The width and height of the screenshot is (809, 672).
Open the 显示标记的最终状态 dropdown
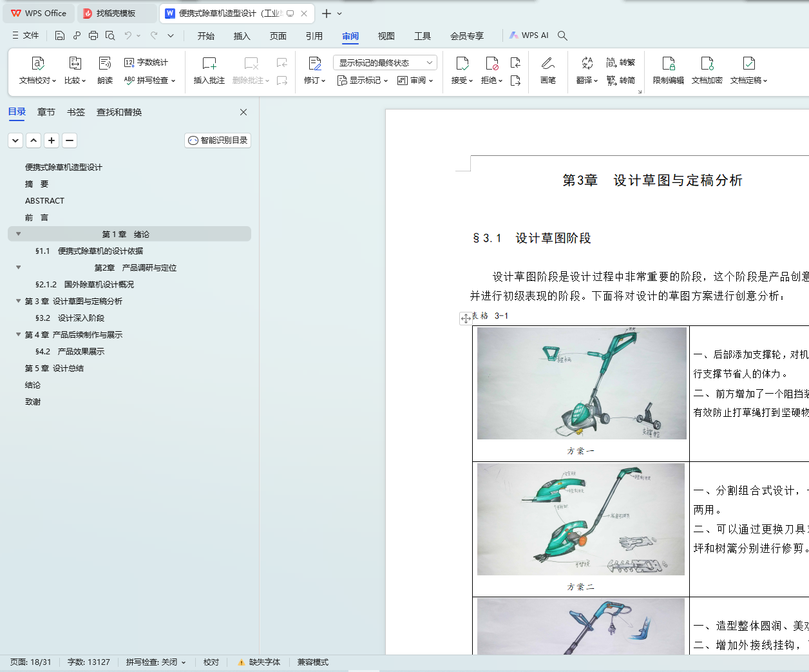[x=385, y=62]
